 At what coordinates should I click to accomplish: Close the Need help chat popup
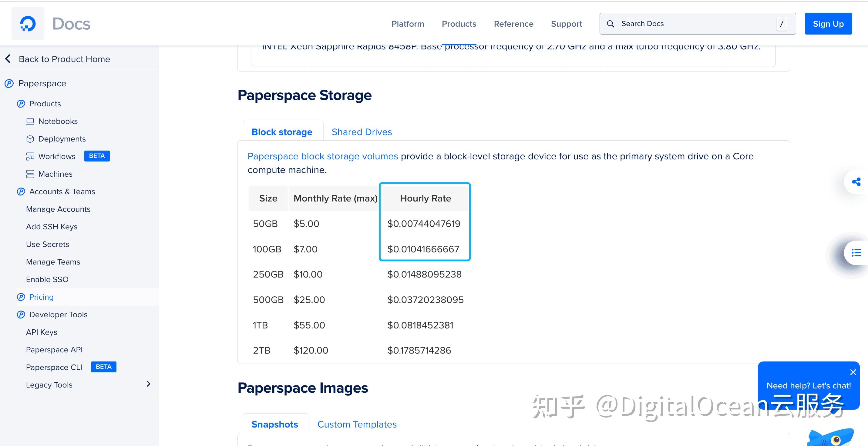pyautogui.click(x=853, y=372)
